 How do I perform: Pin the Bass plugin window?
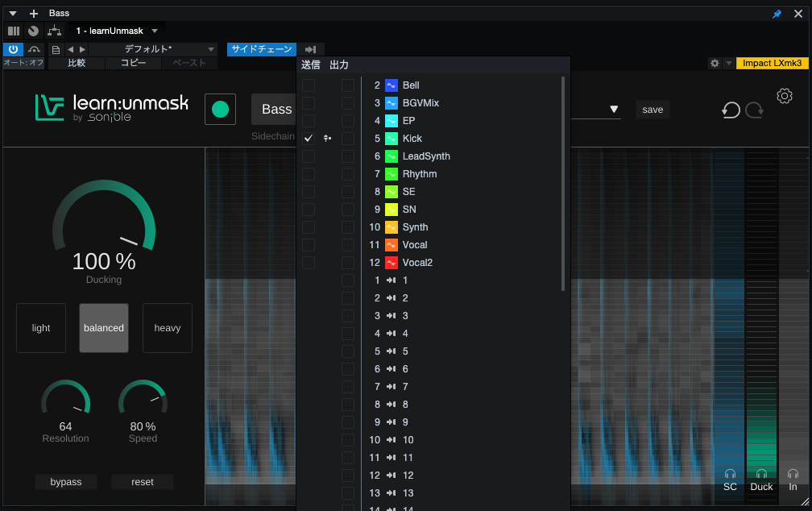tap(777, 14)
